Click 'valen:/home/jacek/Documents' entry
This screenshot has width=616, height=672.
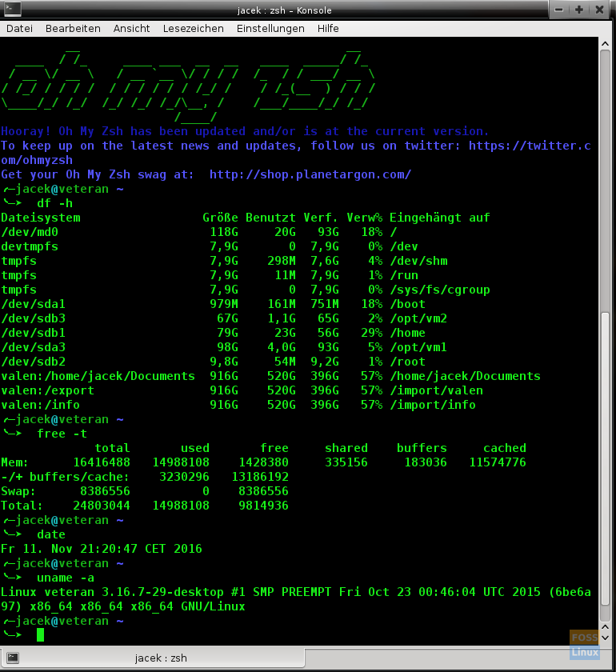(98, 376)
